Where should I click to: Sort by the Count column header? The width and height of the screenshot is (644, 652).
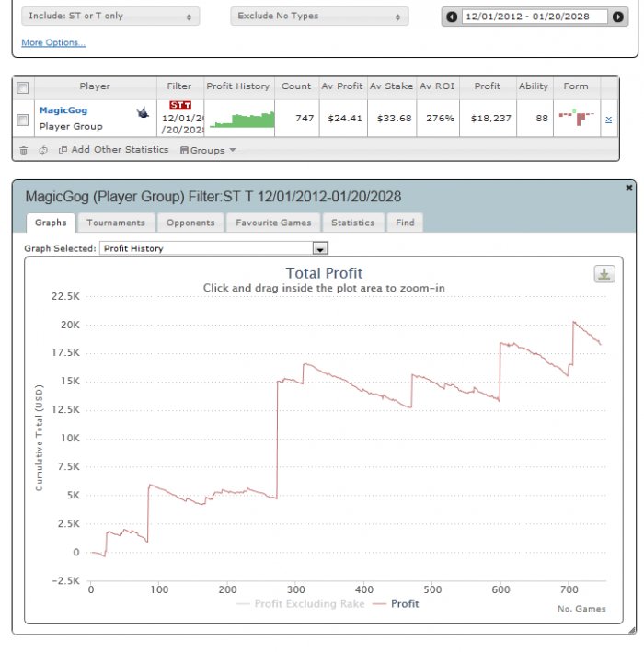[x=296, y=86]
